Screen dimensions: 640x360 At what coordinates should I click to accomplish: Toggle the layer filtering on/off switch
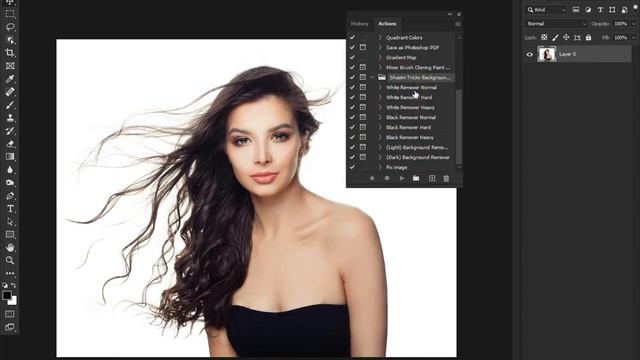tap(636, 8)
